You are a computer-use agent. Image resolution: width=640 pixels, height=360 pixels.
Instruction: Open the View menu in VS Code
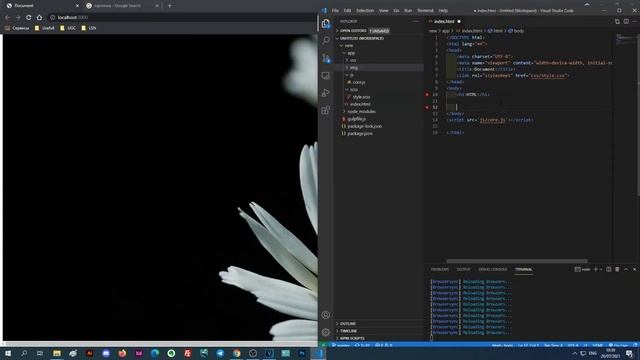point(384,11)
